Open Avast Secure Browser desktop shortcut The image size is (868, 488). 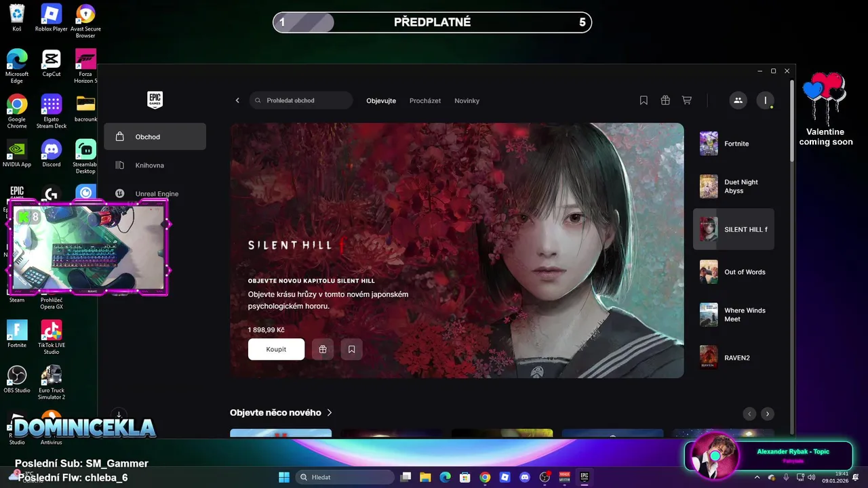[85, 21]
